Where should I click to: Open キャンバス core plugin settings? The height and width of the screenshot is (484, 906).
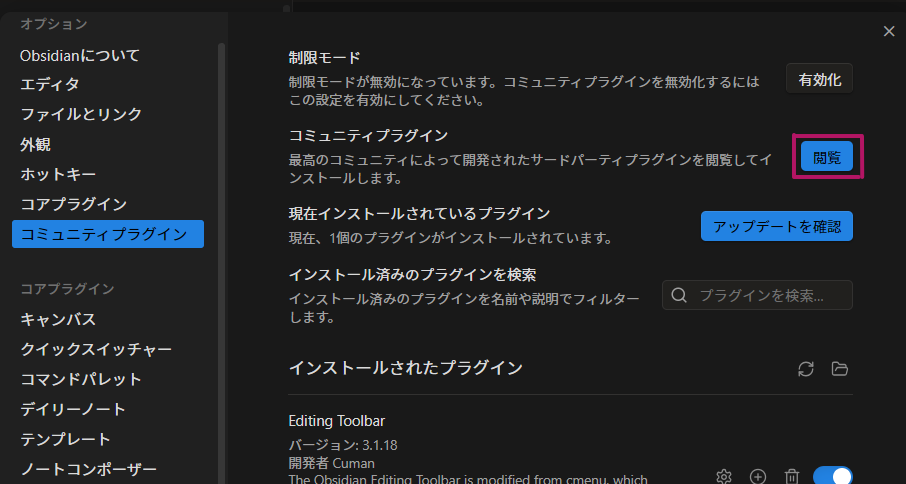click(58, 319)
